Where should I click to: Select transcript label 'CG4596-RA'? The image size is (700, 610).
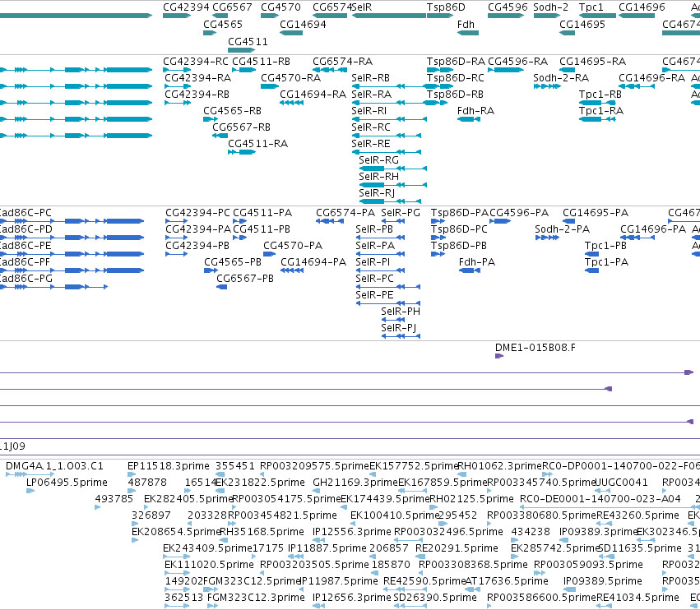[x=518, y=61]
